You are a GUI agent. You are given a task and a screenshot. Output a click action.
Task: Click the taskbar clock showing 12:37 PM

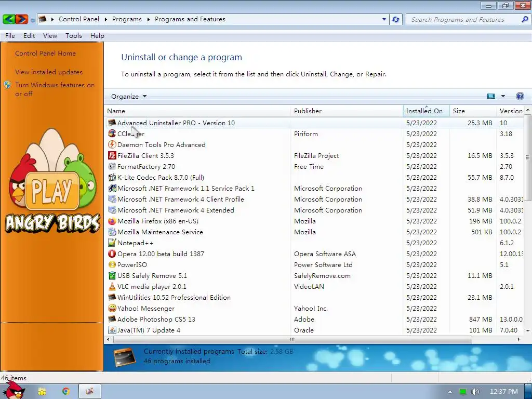[504, 392]
